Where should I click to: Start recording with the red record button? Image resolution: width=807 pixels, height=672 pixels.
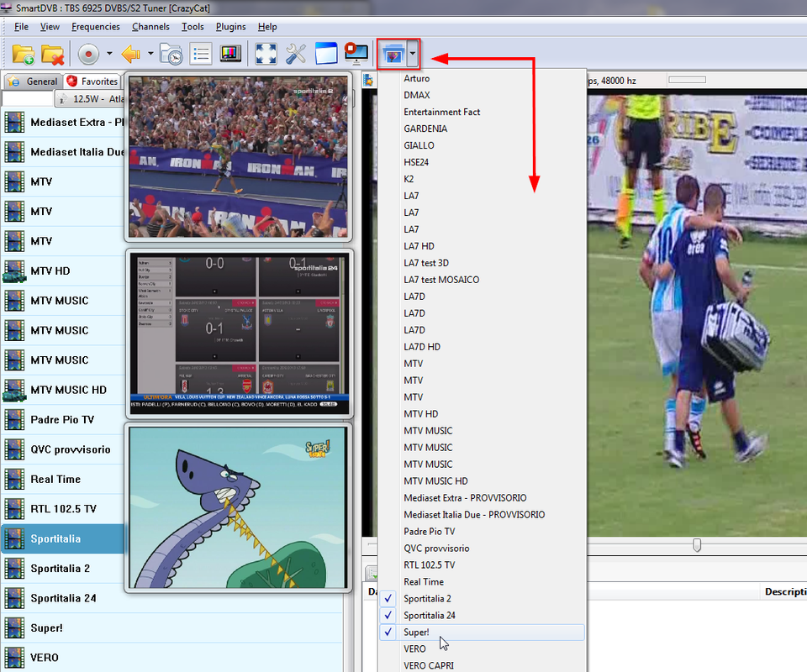[88, 54]
